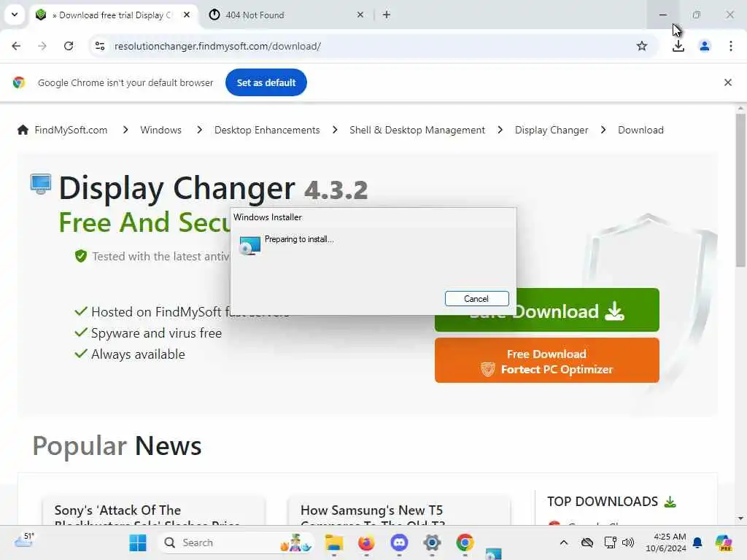Open the Chrome profile icon
This screenshot has height=560, width=747.
coord(704,46)
